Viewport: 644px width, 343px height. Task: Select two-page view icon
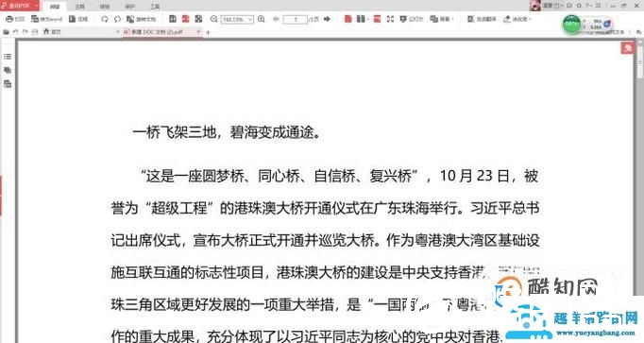click(x=361, y=19)
